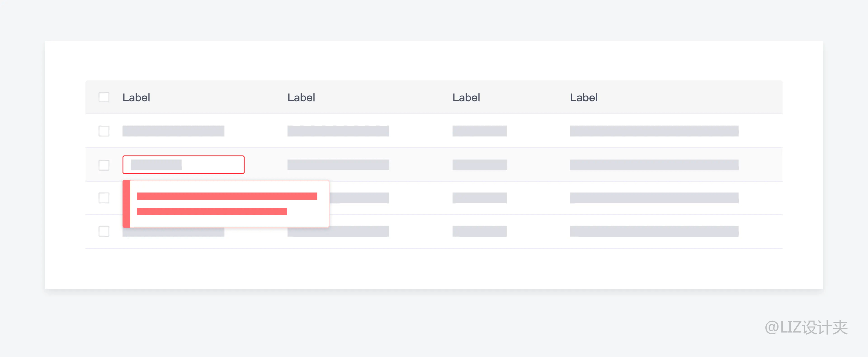Click the first row's third column cell
This screenshot has width=868, height=357.
[x=479, y=131]
